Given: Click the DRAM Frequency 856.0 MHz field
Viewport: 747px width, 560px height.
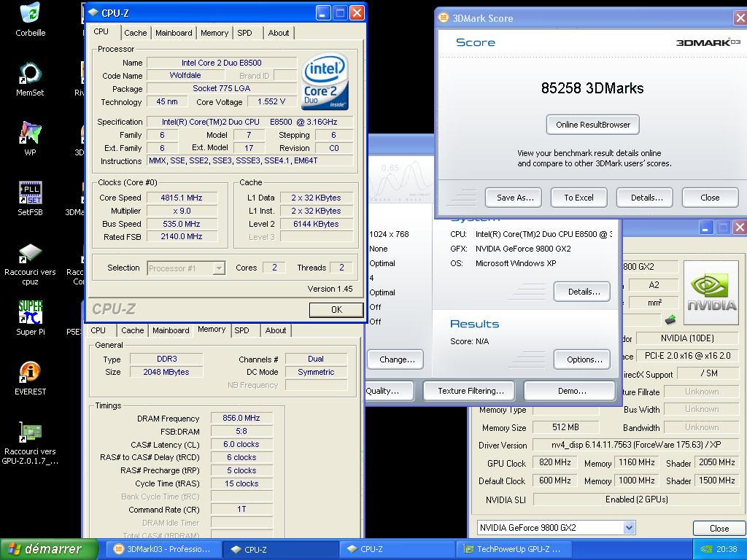Looking at the screenshot, I should point(241,418).
